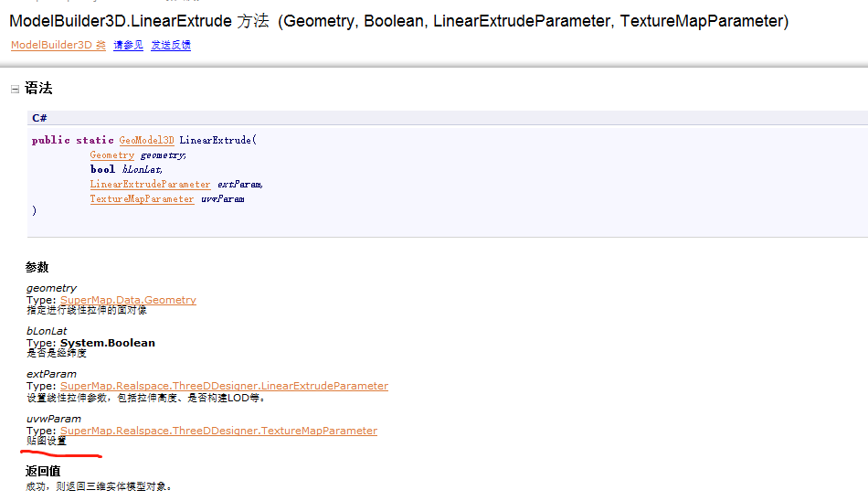
Task: Open SuperMap.Realspace.ThreeDDesigner.LinearExtrudeParameter link
Action: point(224,386)
